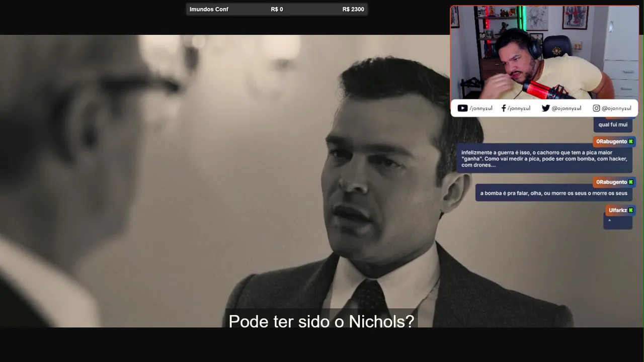Click the 'R$ 0' amount
The height and width of the screenshot is (362, 644).
[x=277, y=9]
